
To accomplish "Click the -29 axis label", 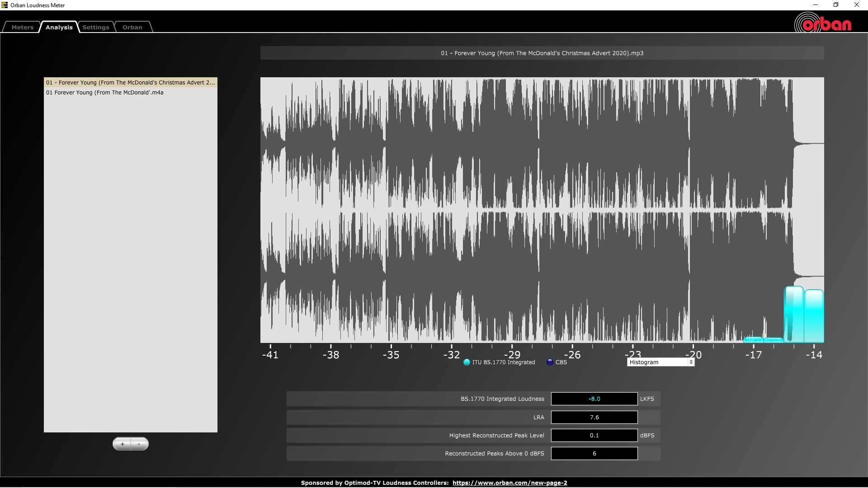I will click(512, 355).
